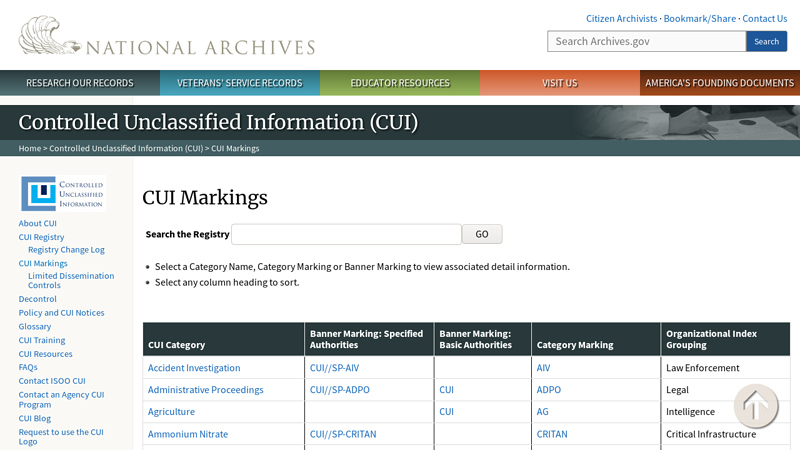Click the Search Archives.gov field
800x450 pixels.
[646, 41]
